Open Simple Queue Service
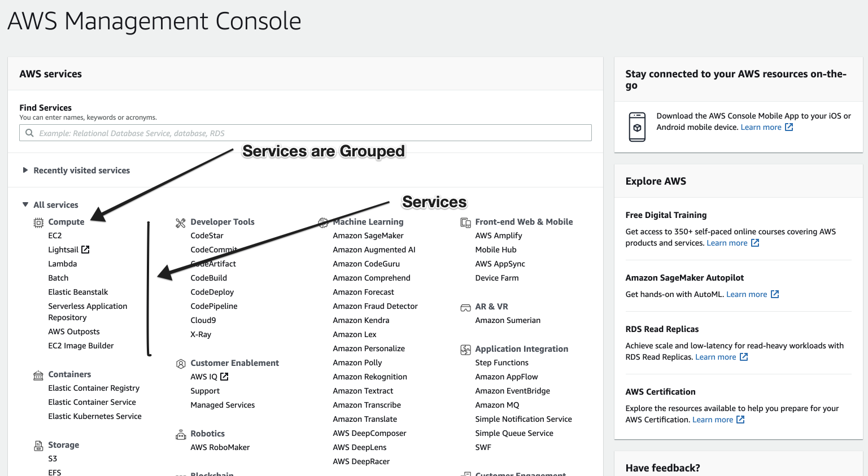This screenshot has width=868, height=476. tap(514, 433)
